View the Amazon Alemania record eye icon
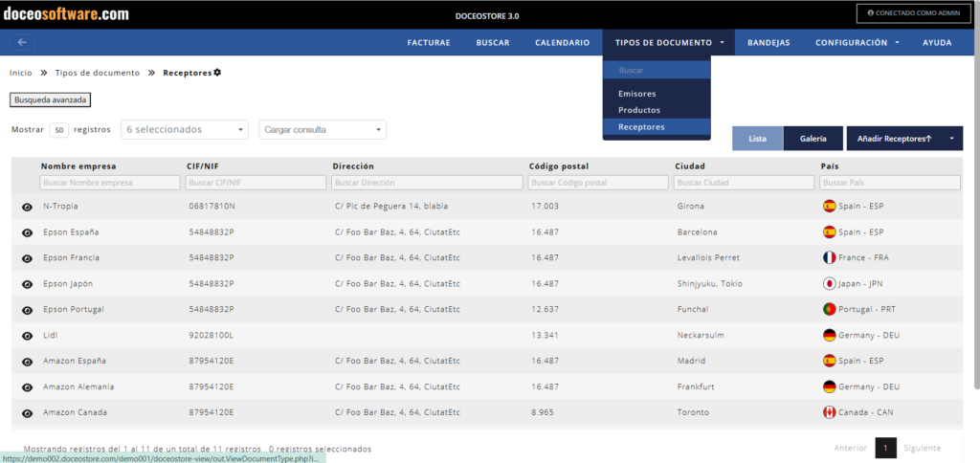Viewport: 980px width, 463px height. [x=27, y=387]
